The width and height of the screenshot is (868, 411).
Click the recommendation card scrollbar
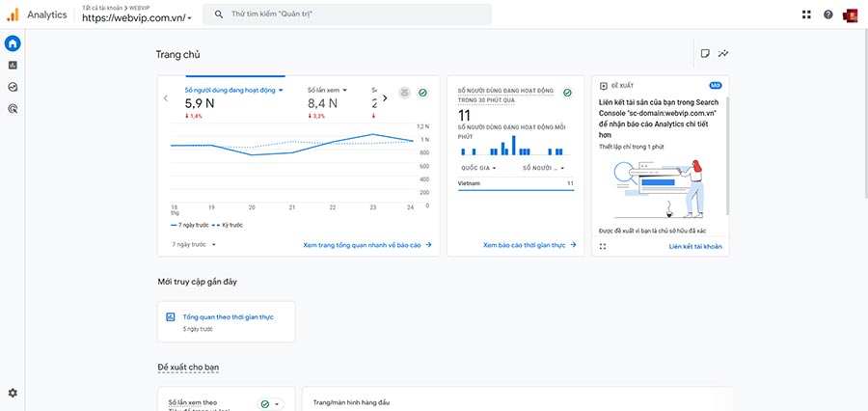(727, 155)
